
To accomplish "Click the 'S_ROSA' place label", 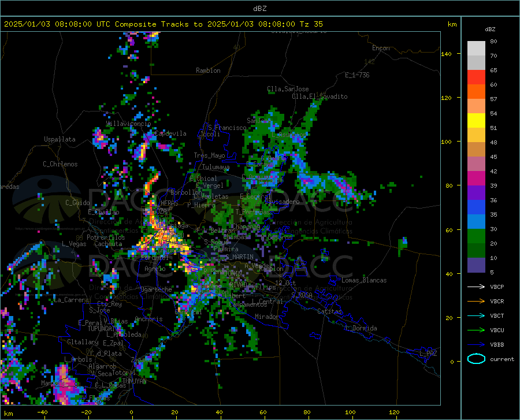I will click(302, 295).
